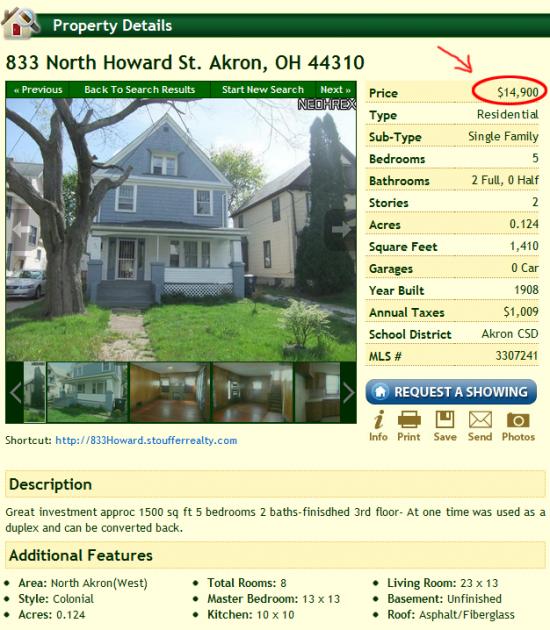Save listing with floppy disk icon

(445, 420)
